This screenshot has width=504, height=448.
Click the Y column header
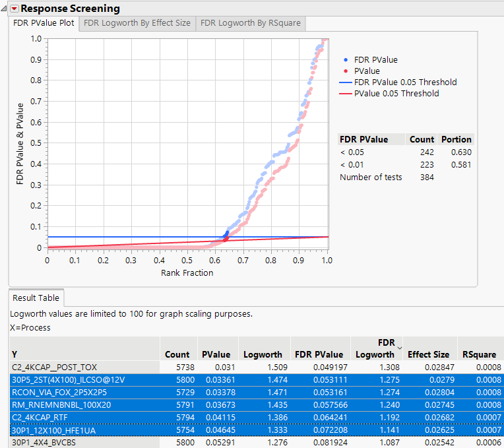pyautogui.click(x=15, y=354)
